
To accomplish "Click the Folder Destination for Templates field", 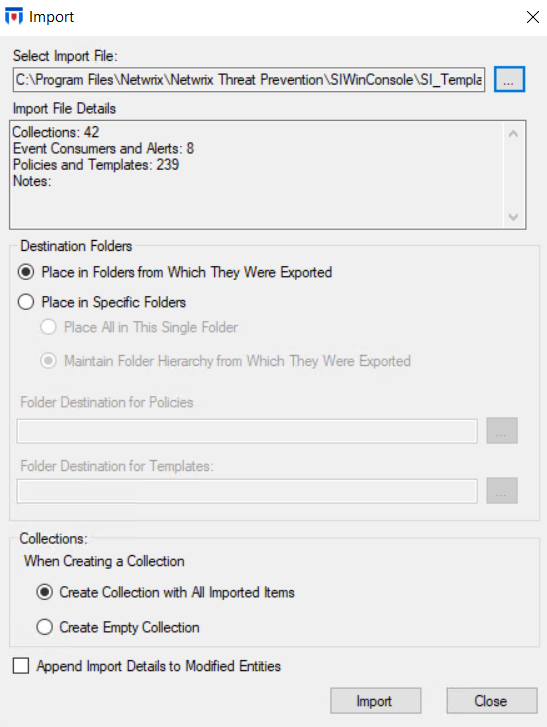I will [x=247, y=491].
